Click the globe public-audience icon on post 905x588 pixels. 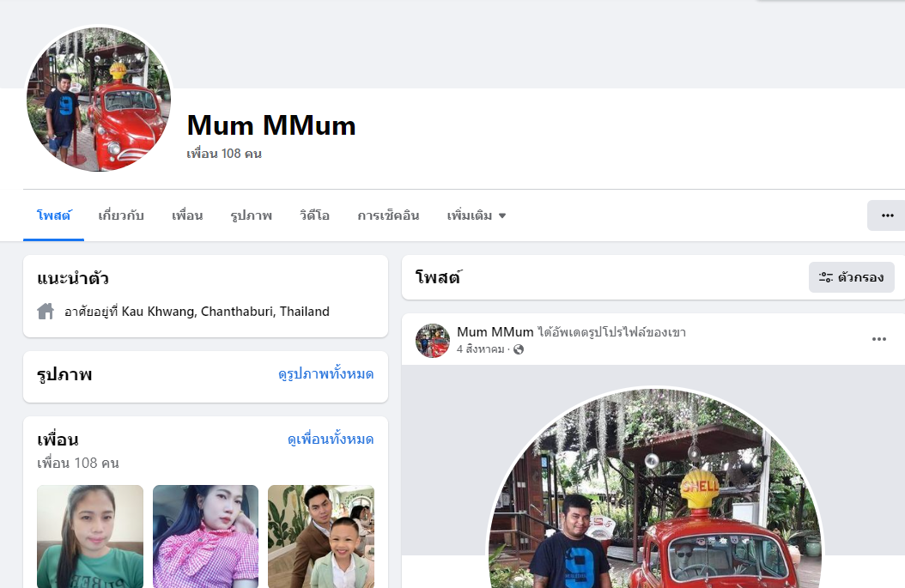519,349
